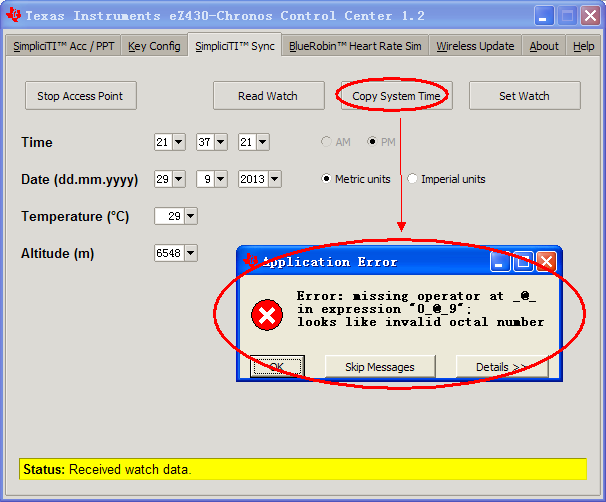This screenshot has width=606, height=502.
Task: Click the Altitude value field 6548
Action: click(x=169, y=253)
